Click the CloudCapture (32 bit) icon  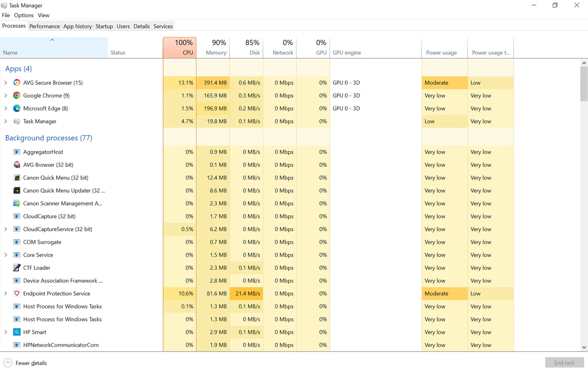coord(17,216)
